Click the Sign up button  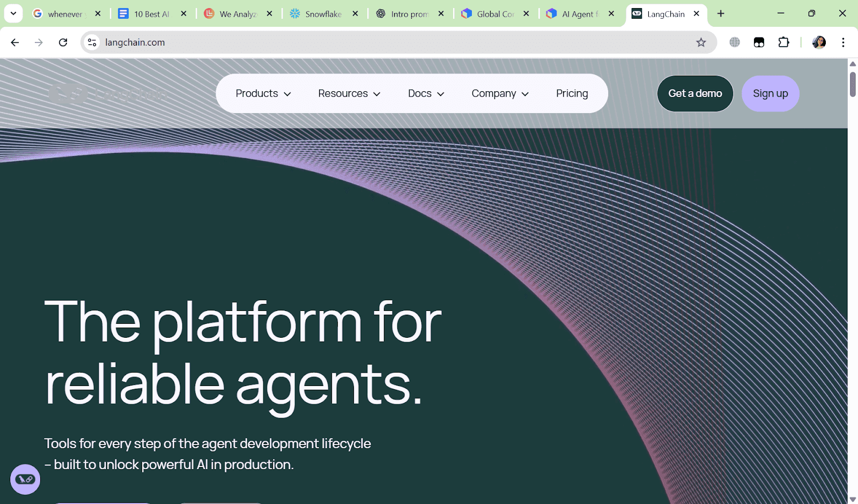[770, 93]
